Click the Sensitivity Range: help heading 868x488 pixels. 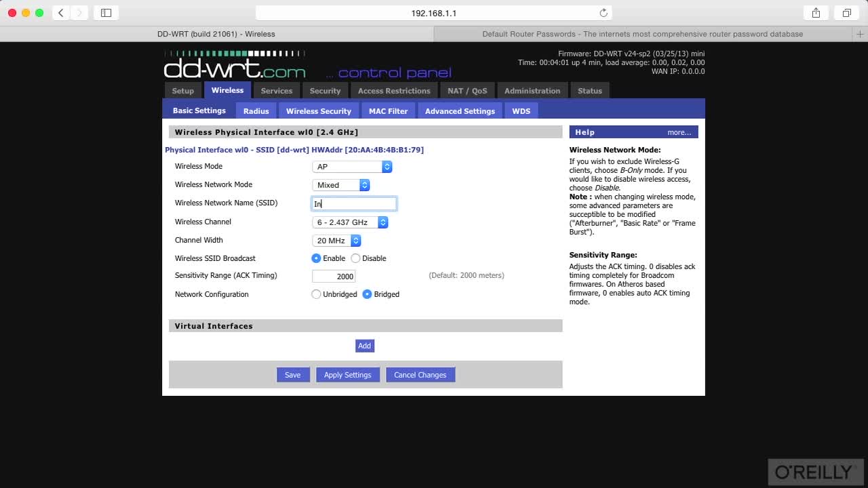tap(603, 255)
